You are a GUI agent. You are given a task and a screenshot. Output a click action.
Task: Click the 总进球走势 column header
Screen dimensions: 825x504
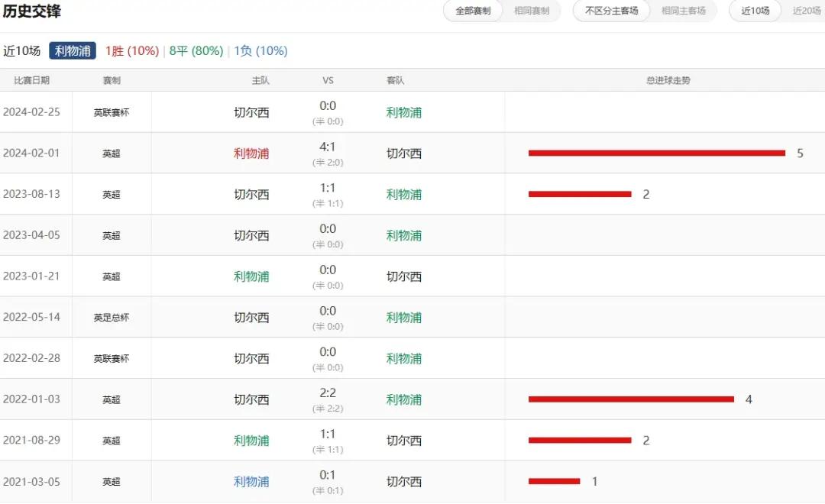668,80
